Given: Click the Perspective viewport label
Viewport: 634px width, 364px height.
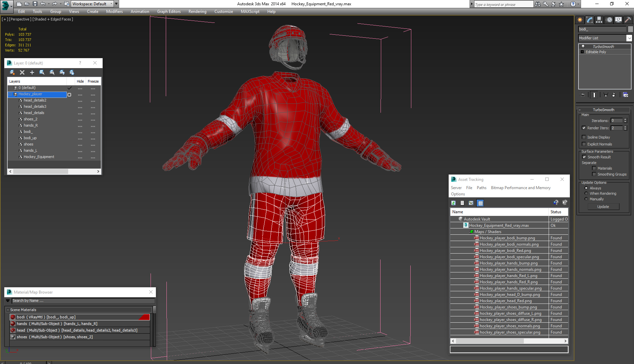Looking at the screenshot, I should 20,19.
